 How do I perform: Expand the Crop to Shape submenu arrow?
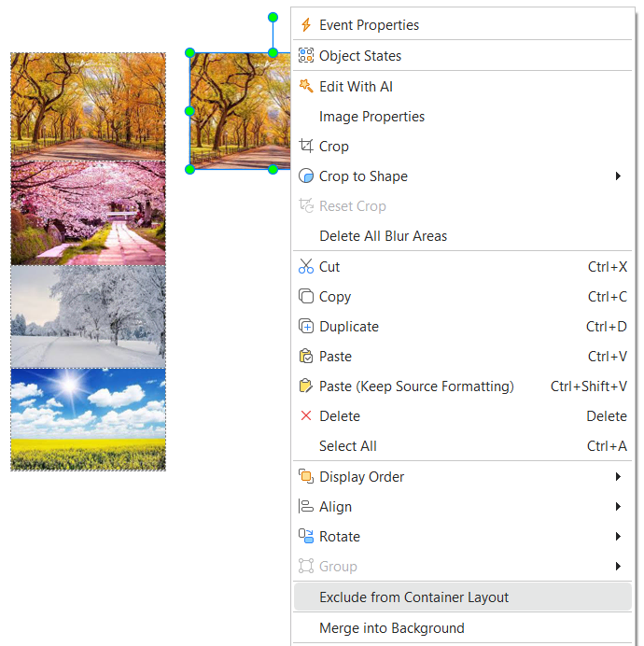pyautogui.click(x=618, y=176)
